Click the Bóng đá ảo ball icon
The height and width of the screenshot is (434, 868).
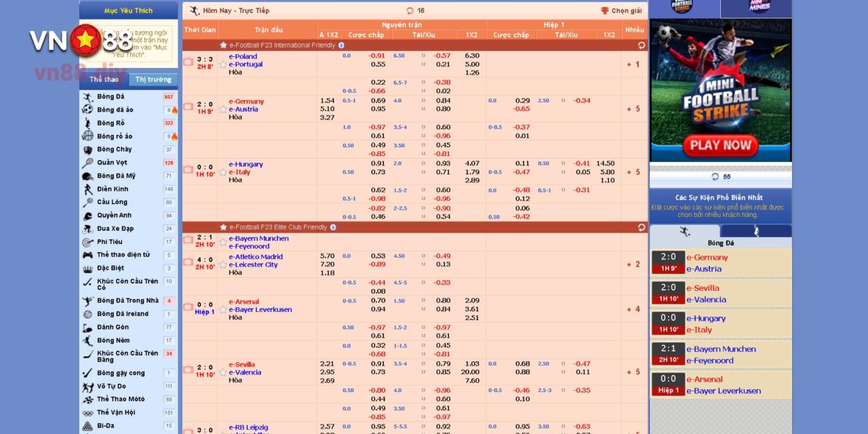tap(87, 110)
